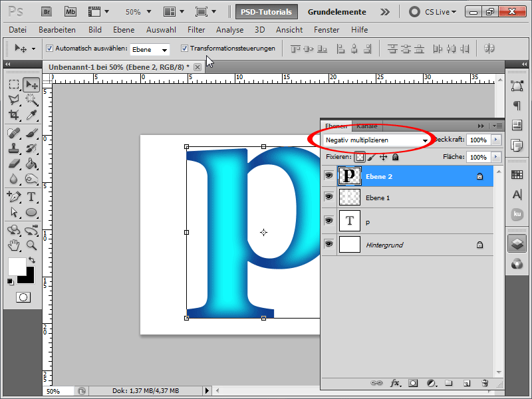Open Arrange Documents dropdown
Viewport: 532px width, 399px height.
pyautogui.click(x=174, y=12)
